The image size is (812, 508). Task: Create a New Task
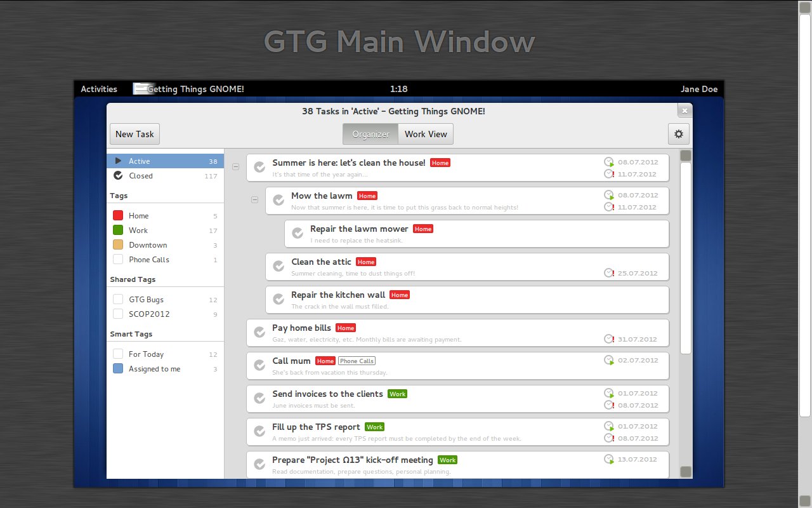(x=134, y=134)
